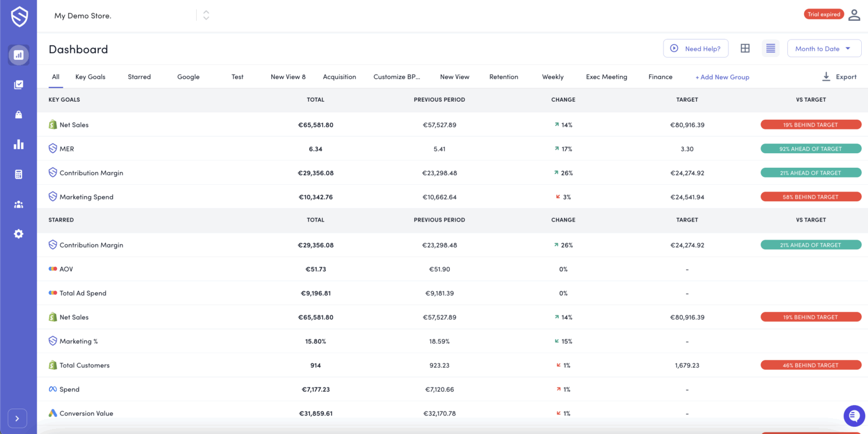The height and width of the screenshot is (434, 868).
Task: Open the shopping bag section in the sidebar
Action: click(x=19, y=114)
